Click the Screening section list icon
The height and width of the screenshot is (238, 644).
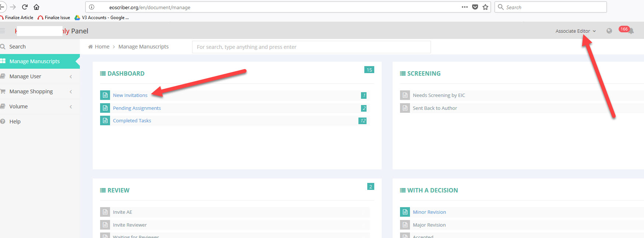(x=403, y=73)
